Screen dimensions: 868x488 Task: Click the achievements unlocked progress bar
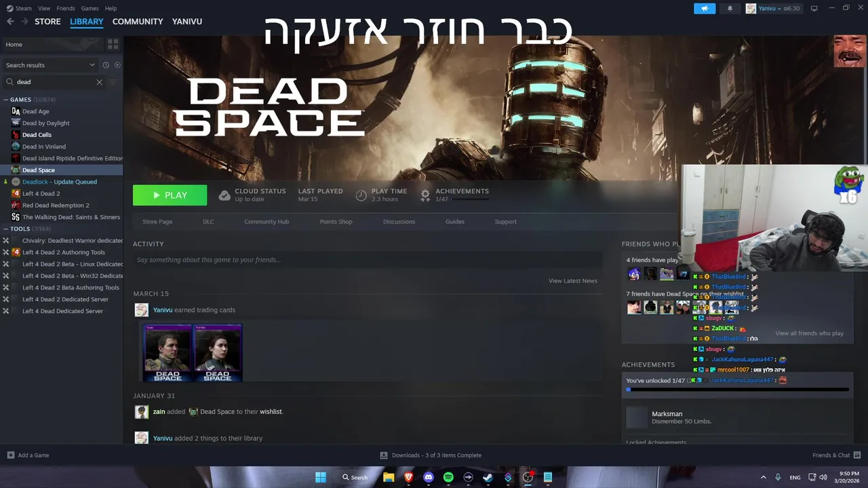(x=738, y=390)
